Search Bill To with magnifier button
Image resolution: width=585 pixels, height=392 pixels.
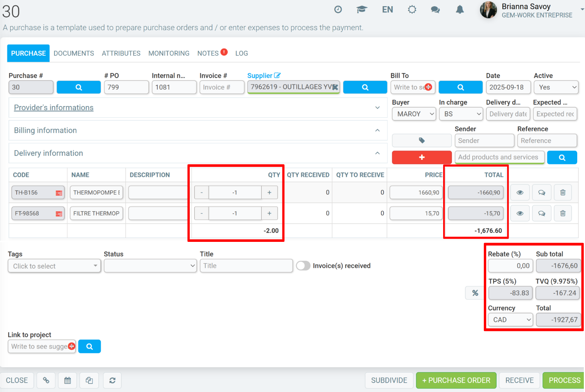[460, 87]
